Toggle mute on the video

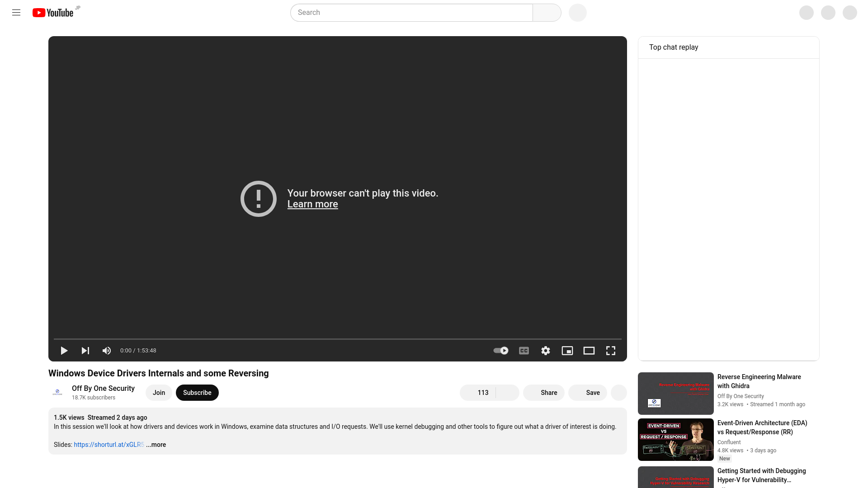click(x=107, y=350)
